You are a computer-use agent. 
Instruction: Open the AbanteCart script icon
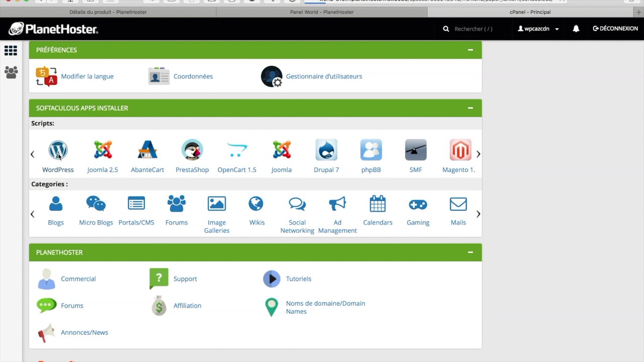coord(147,150)
